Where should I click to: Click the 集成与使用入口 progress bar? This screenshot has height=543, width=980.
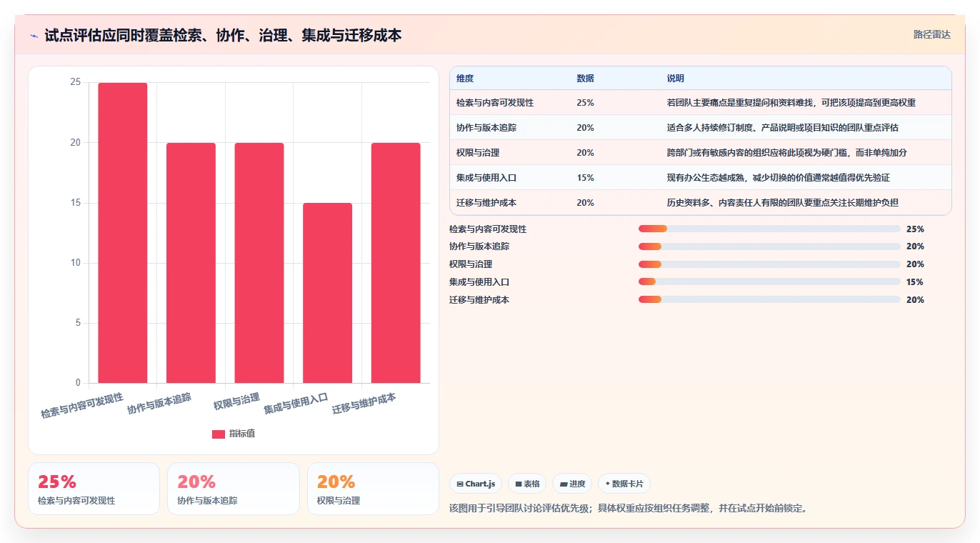point(769,282)
